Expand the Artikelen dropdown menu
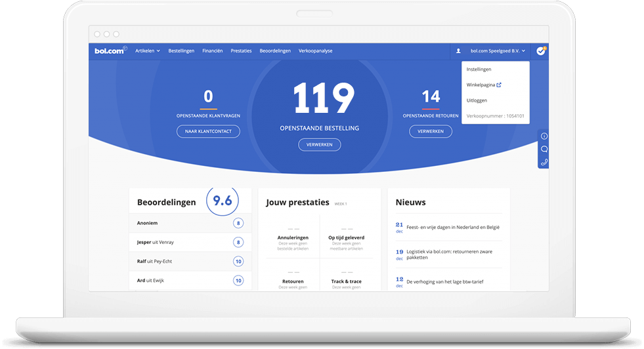This screenshot has width=644, height=349. point(148,51)
